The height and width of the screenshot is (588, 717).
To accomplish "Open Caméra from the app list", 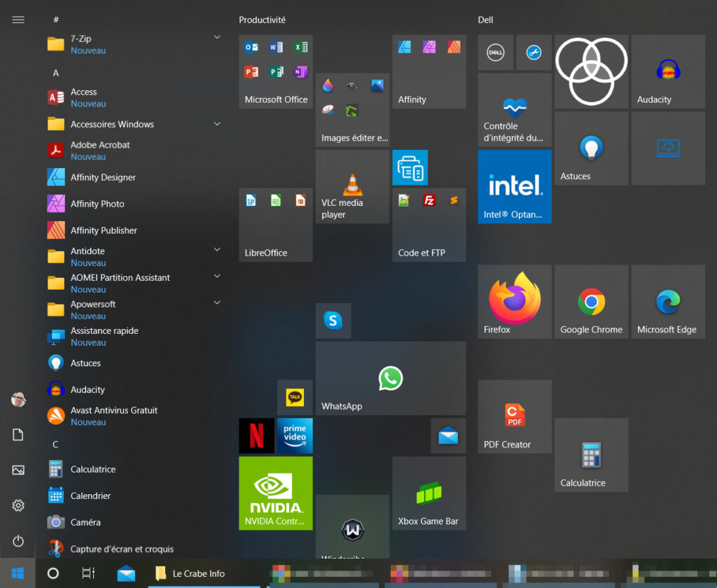I will [x=134, y=522].
